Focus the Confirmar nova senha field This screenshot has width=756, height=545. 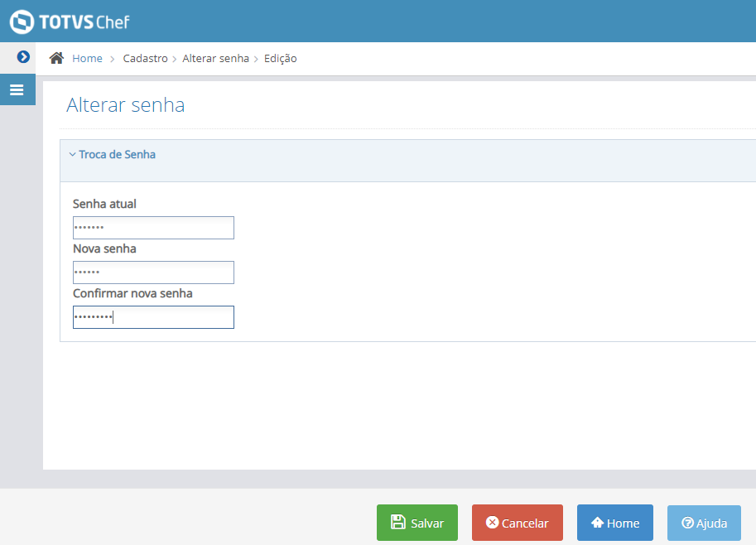point(153,316)
